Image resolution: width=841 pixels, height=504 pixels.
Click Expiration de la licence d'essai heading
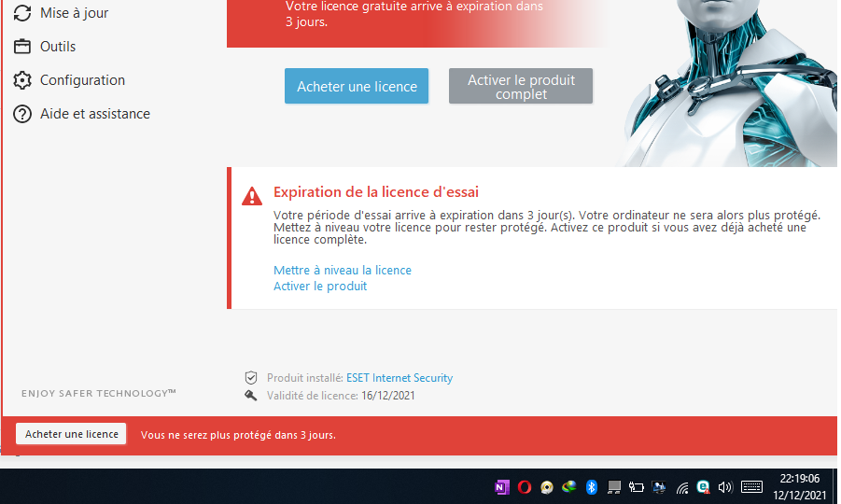tap(376, 192)
